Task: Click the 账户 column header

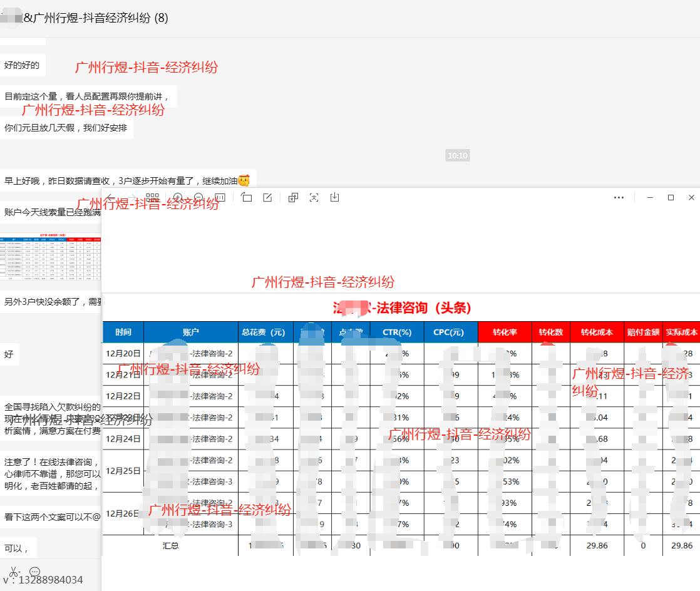Action: click(191, 332)
